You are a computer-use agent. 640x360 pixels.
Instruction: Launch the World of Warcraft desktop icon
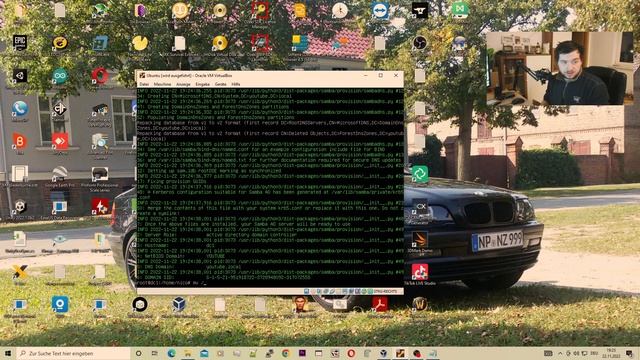[420, 304]
